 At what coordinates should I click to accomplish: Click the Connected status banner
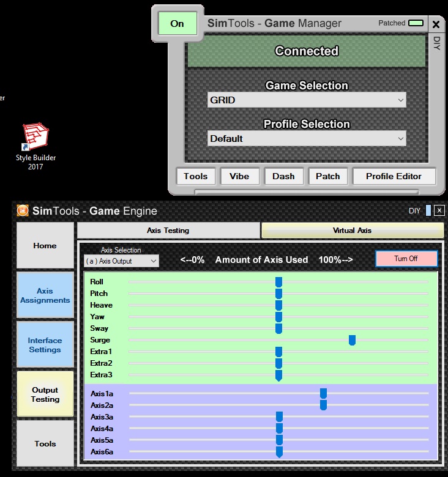(x=307, y=51)
